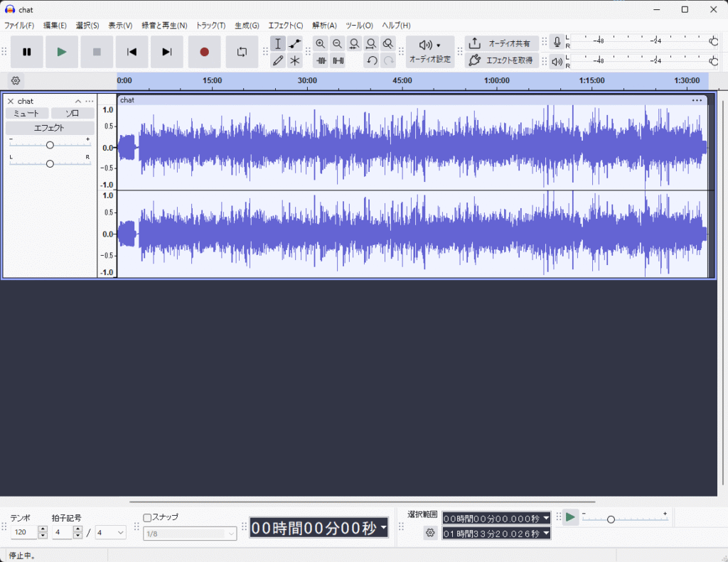Close the chat track with X
The width and height of the screenshot is (728, 562).
point(11,101)
